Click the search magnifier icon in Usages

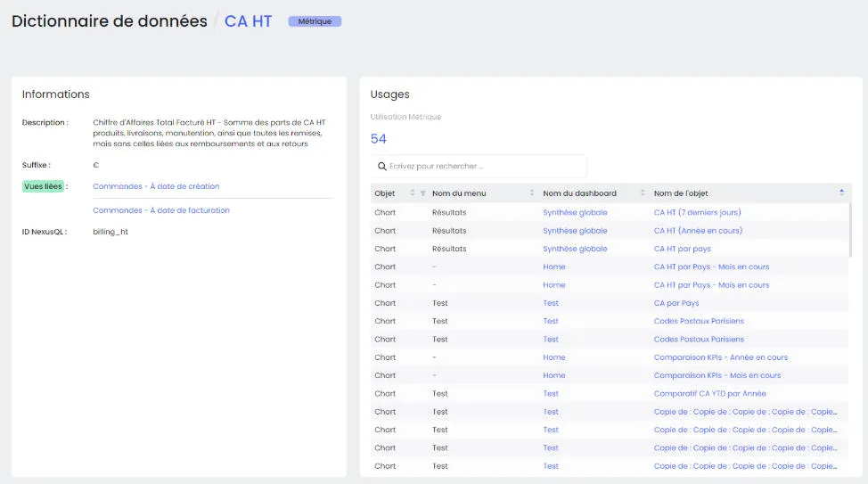click(x=382, y=166)
